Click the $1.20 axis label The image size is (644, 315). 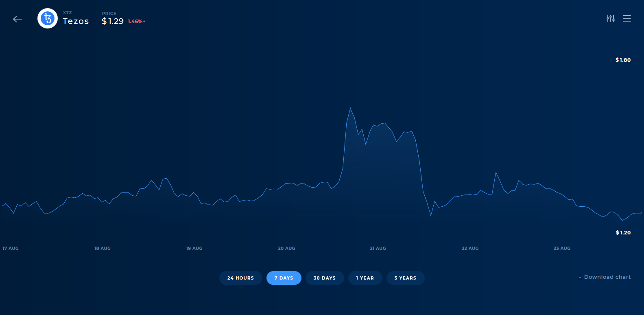coord(623,232)
